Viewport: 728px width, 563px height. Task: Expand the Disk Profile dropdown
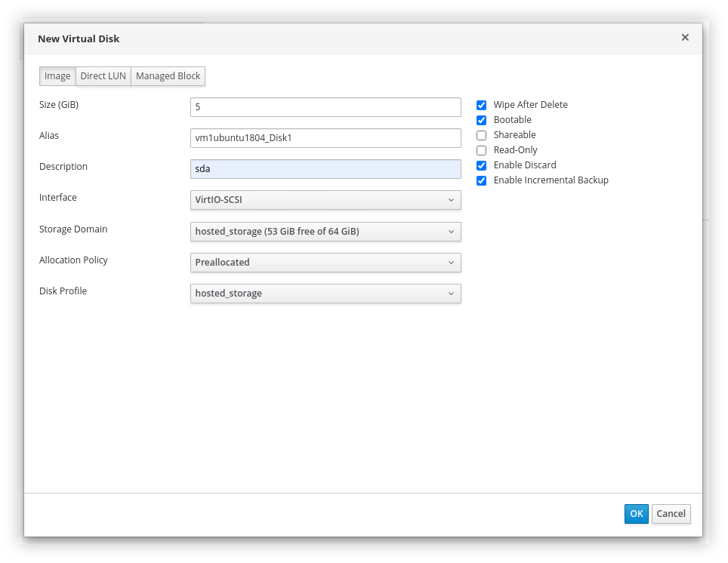pyautogui.click(x=325, y=294)
